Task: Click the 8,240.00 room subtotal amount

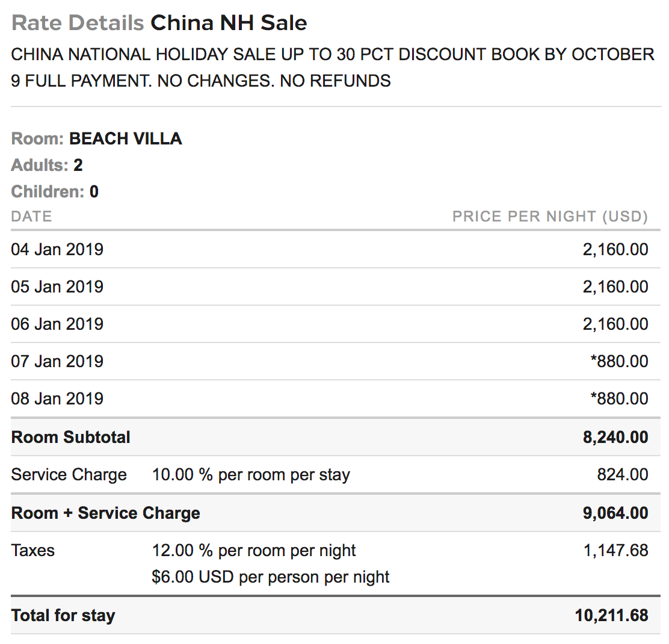Action: point(615,437)
